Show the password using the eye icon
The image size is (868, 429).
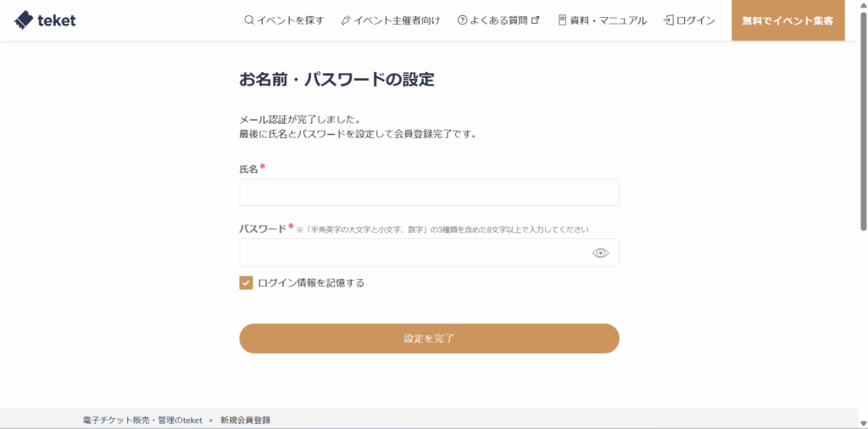point(600,253)
